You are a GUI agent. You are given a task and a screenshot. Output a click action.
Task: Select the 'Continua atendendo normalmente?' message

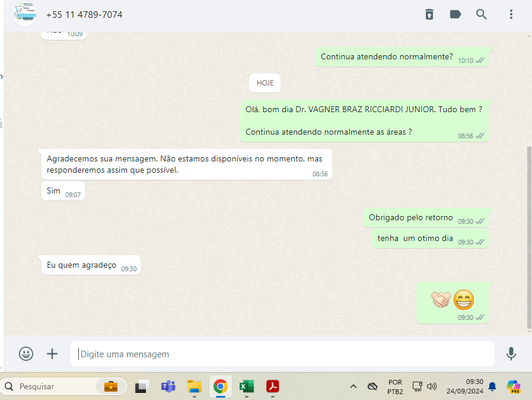(x=402, y=57)
